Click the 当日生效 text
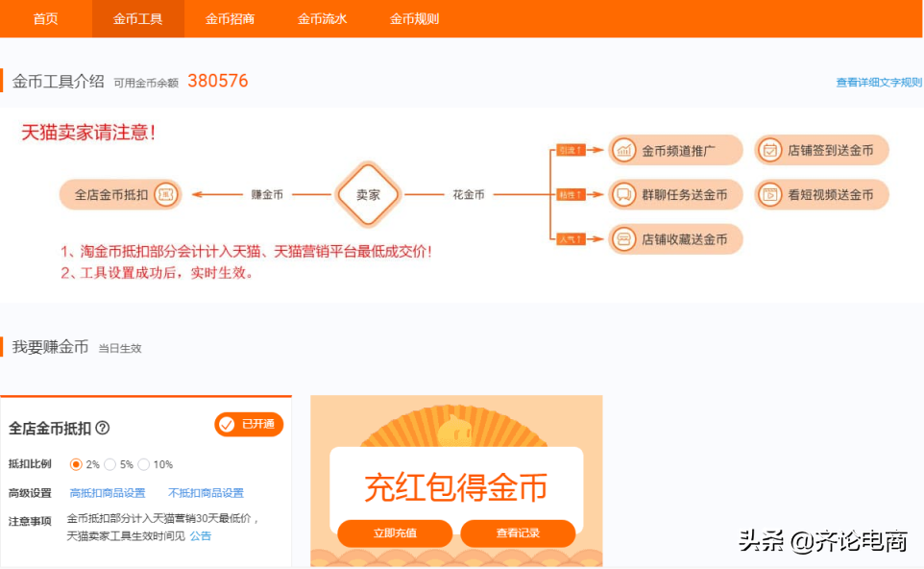The image size is (924, 569). pyautogui.click(x=120, y=349)
